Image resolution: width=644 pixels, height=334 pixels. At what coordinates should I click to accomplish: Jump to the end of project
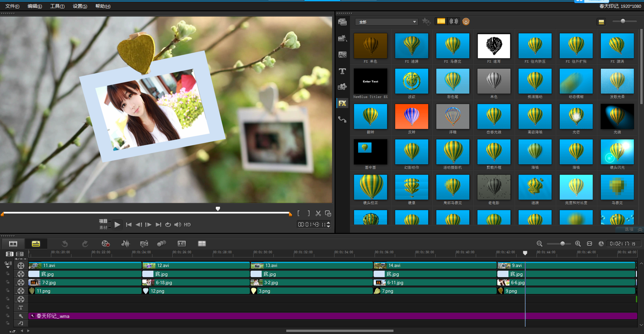[158, 225]
